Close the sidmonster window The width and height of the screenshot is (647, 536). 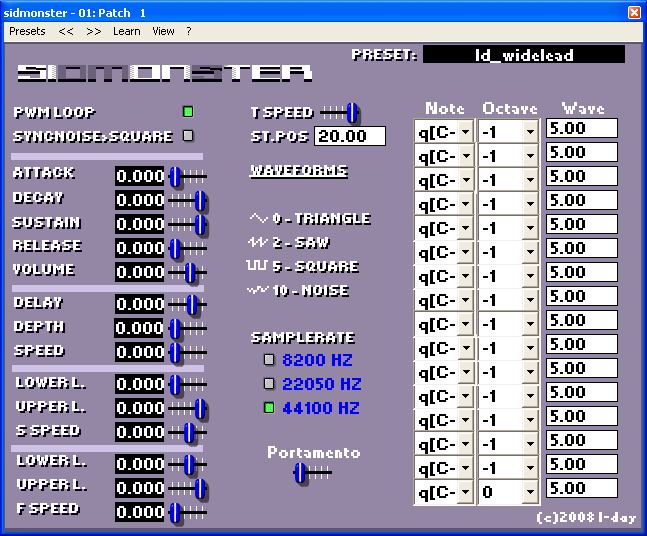(634, 13)
